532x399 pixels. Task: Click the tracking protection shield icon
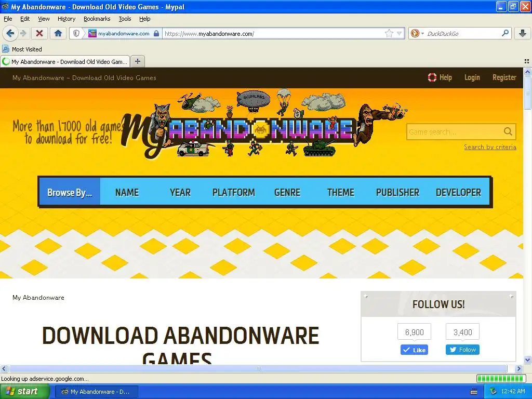pos(76,33)
